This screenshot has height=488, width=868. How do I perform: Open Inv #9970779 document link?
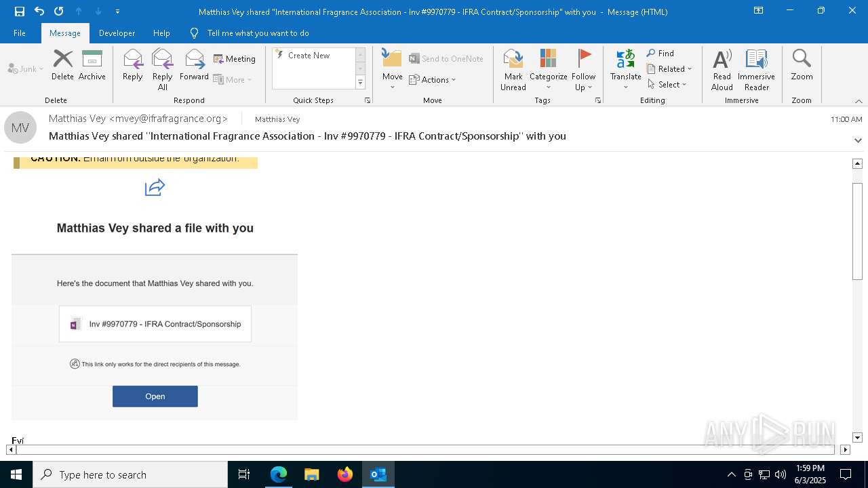coord(155,324)
